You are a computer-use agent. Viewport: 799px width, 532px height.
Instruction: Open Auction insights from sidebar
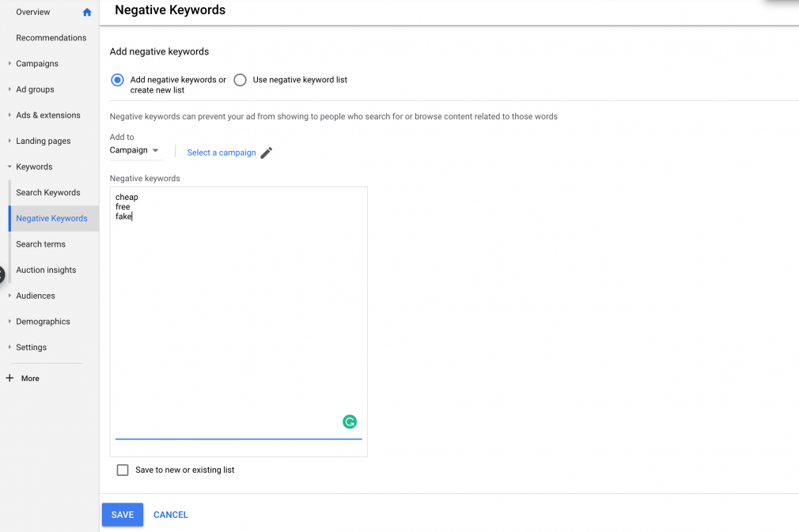click(46, 270)
